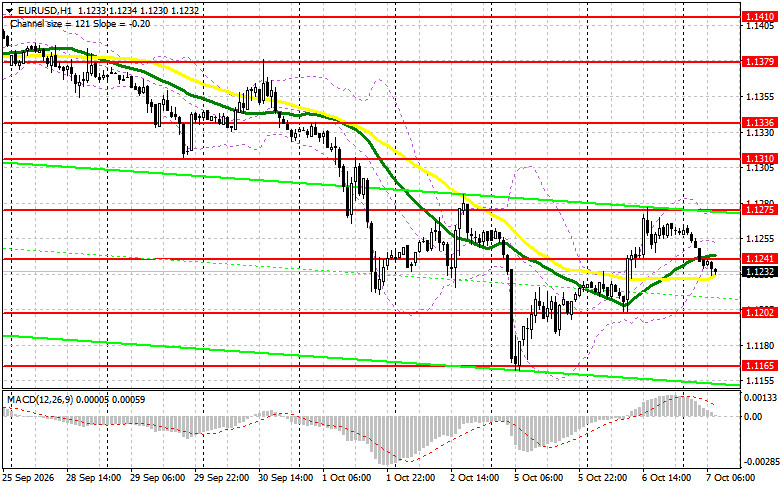Viewport: 781px width, 489px height.
Task: Click the 30 Sep 14:00 time label
Action: (286, 478)
